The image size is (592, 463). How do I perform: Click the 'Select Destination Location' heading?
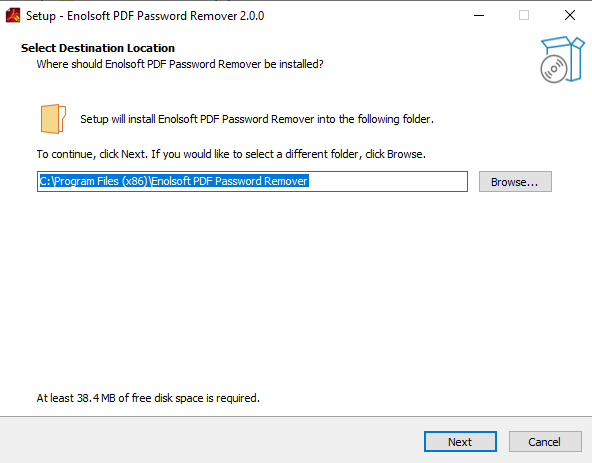pos(98,48)
